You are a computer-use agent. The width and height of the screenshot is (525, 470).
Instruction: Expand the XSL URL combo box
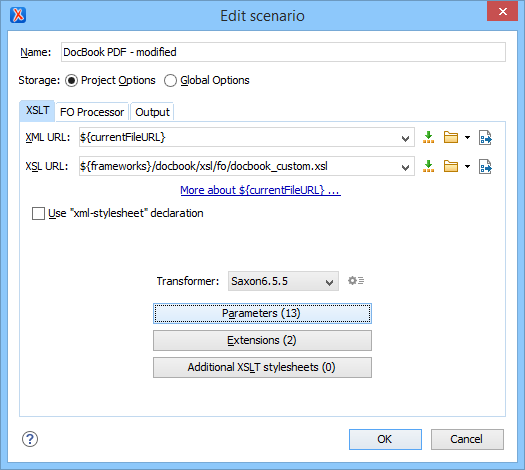pyautogui.click(x=405, y=167)
